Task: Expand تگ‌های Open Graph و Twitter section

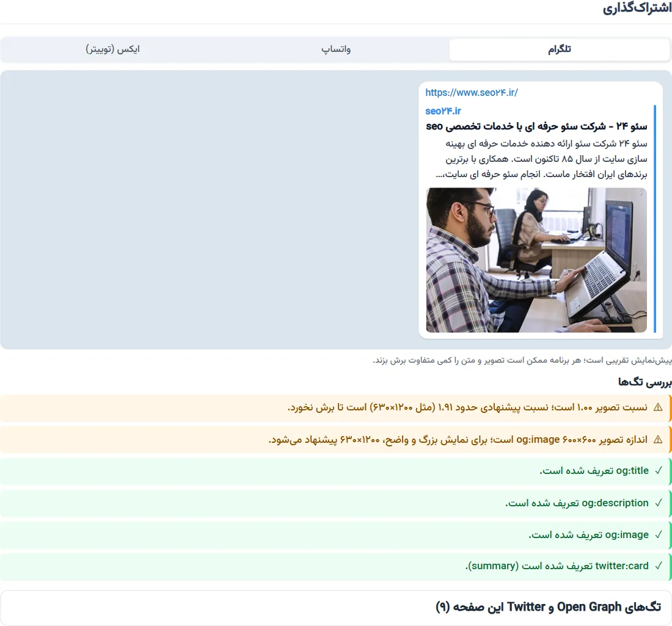Action: (336, 608)
